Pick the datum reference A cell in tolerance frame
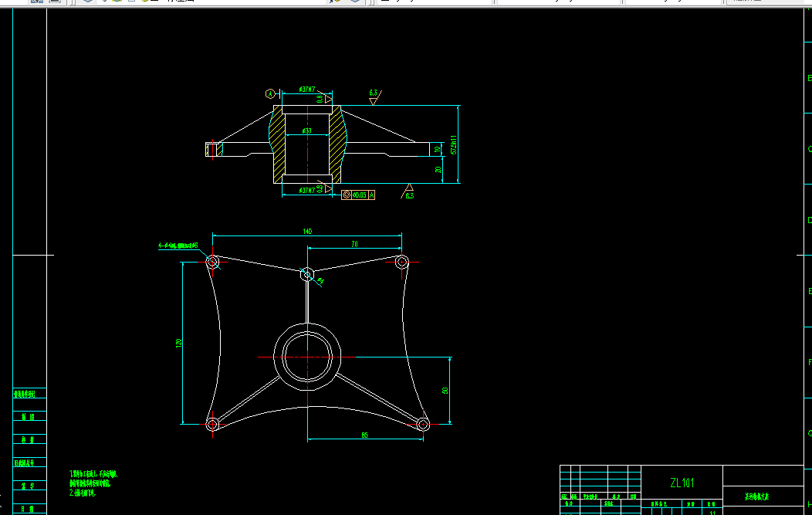Screen dimensions: 812x515 (371, 195)
